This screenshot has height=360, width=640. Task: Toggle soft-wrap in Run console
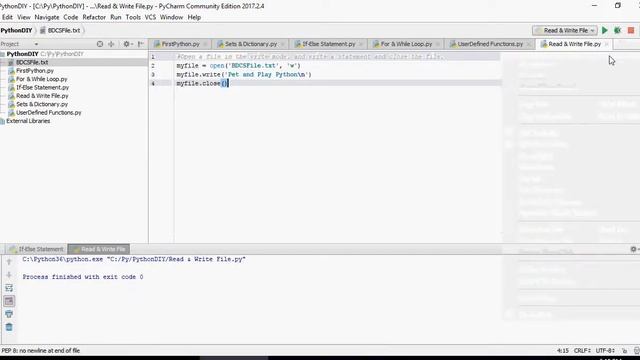pyautogui.click(x=9, y=288)
